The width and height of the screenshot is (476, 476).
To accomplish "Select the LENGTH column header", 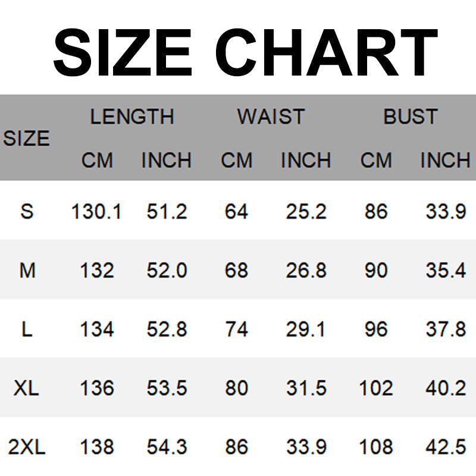I will pos(131,117).
